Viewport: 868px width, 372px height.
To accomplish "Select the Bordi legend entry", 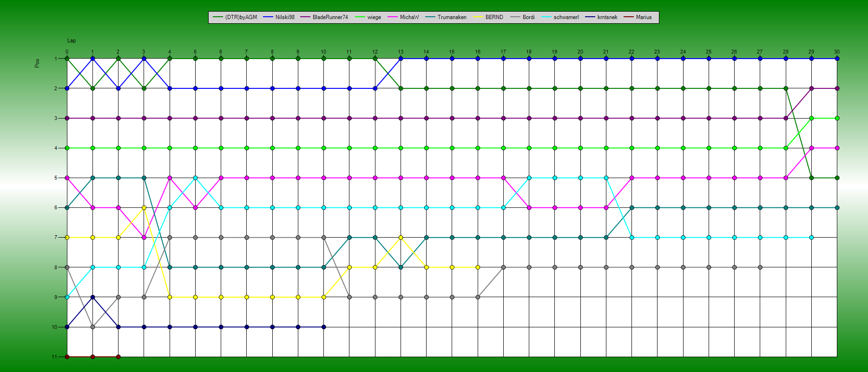I will coord(522,17).
